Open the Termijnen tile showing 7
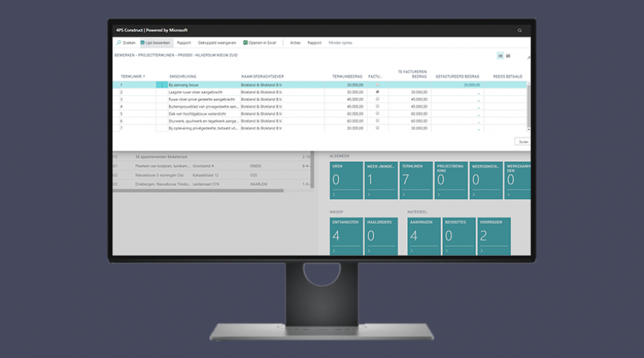 [416, 180]
